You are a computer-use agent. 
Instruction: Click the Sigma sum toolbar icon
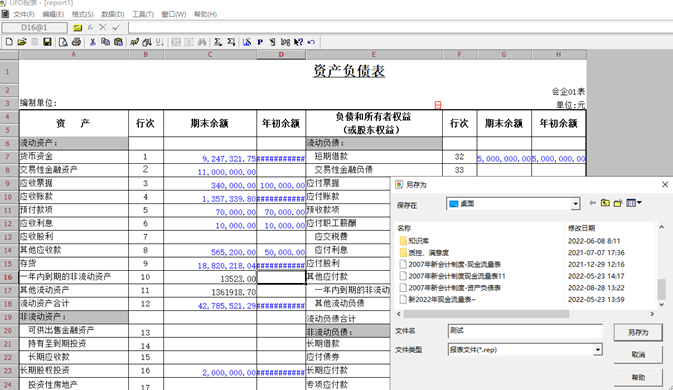tap(218, 42)
